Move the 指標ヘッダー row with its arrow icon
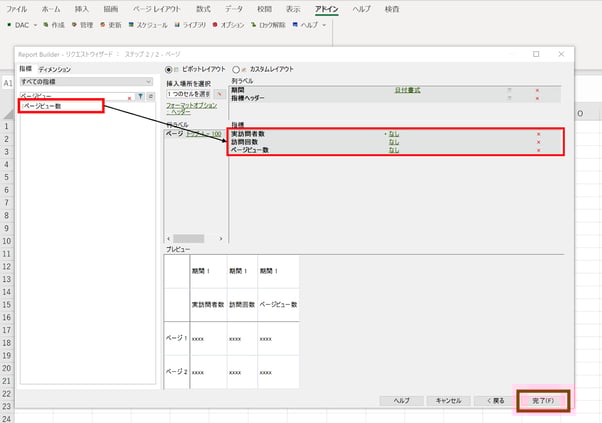 [x=509, y=98]
